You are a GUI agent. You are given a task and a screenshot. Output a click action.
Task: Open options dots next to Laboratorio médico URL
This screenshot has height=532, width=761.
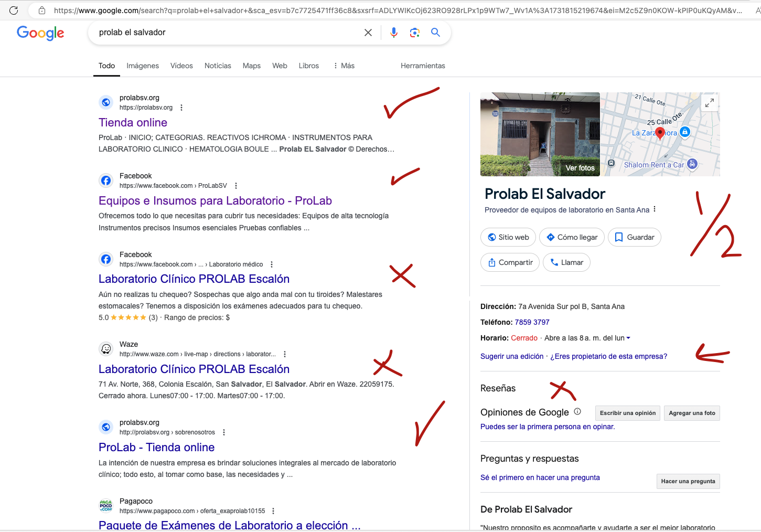click(272, 264)
